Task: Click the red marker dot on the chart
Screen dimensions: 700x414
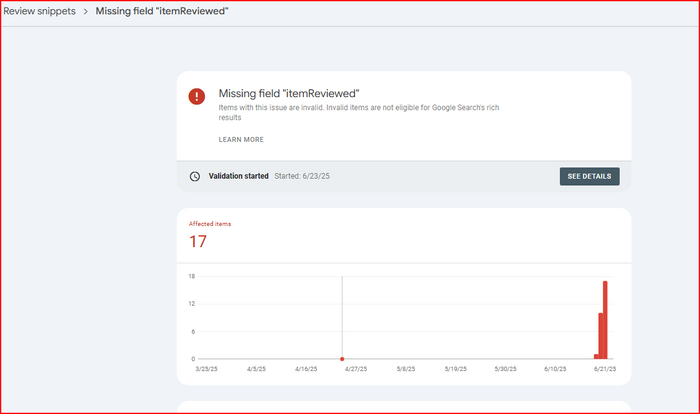Action: pyautogui.click(x=342, y=359)
